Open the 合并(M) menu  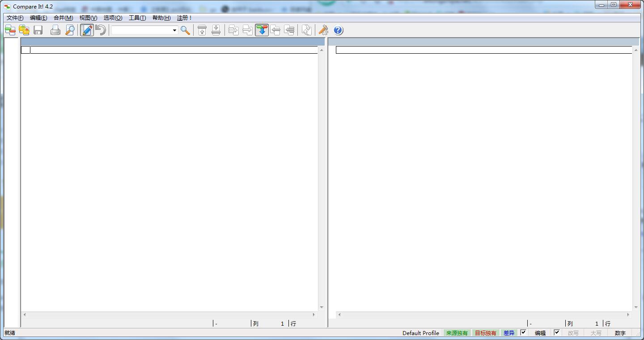point(63,18)
